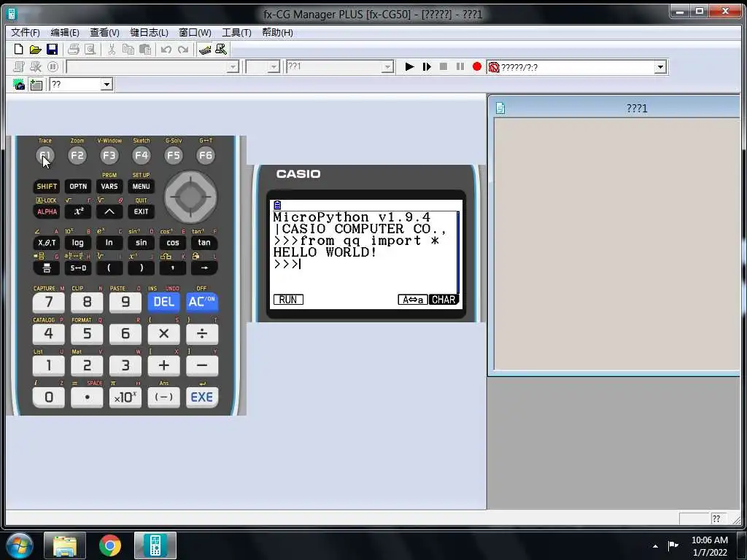
Task: Click the Copy toolbar icon
Action: click(x=128, y=50)
